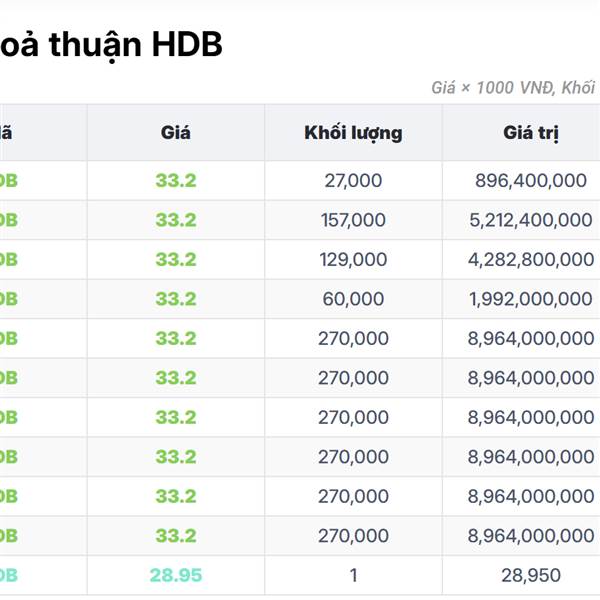
Task: Click the 5,212,400,000 value cell
Action: 531,220
